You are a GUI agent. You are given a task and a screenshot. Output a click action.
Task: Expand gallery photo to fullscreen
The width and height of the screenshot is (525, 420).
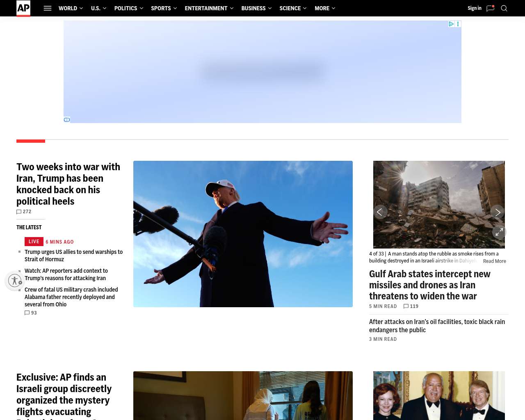tap(499, 232)
